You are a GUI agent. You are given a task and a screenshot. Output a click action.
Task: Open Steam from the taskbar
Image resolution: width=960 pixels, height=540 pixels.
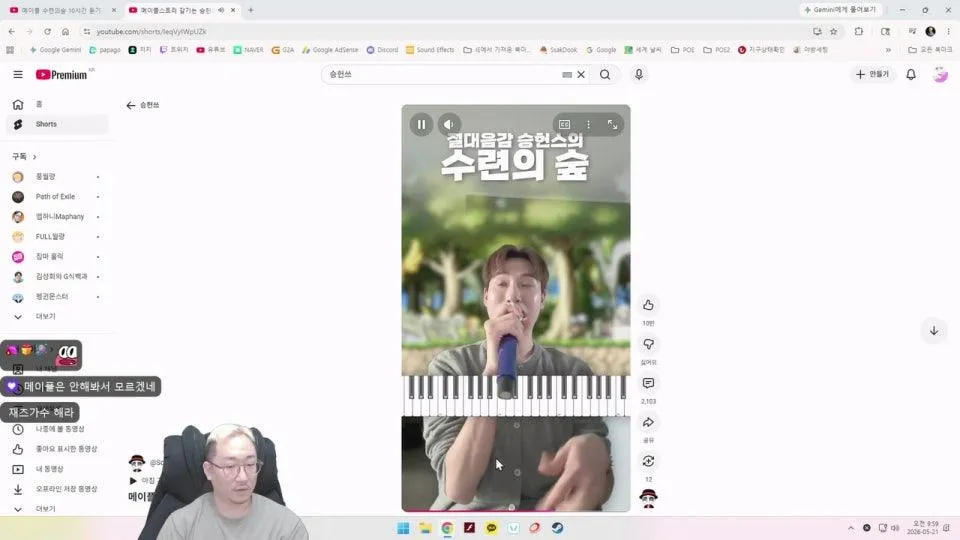click(x=557, y=528)
